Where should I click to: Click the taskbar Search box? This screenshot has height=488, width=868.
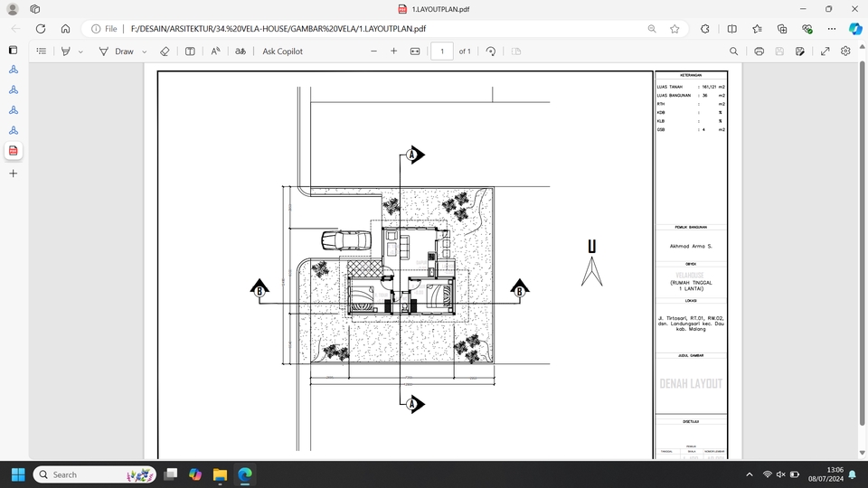[x=95, y=474]
